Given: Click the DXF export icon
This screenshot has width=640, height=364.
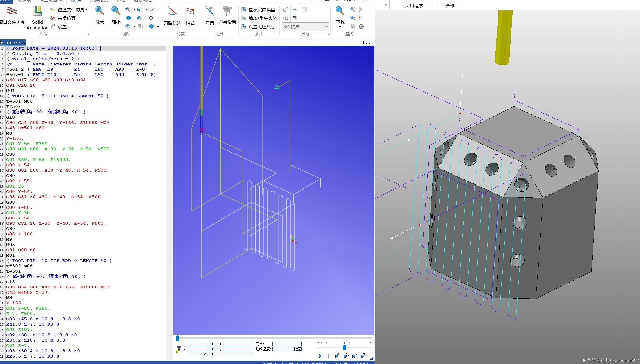Looking at the screenshot, I should pos(295,18).
